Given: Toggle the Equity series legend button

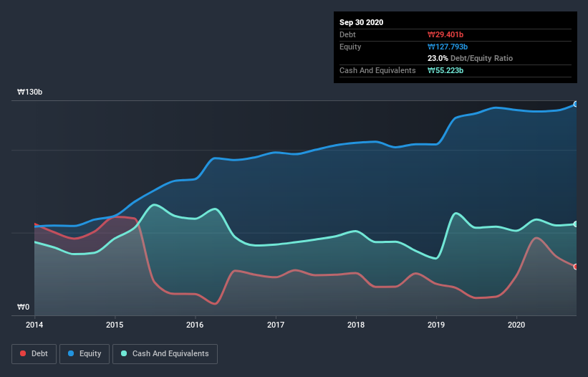Looking at the screenshot, I should pyautogui.click(x=85, y=354).
